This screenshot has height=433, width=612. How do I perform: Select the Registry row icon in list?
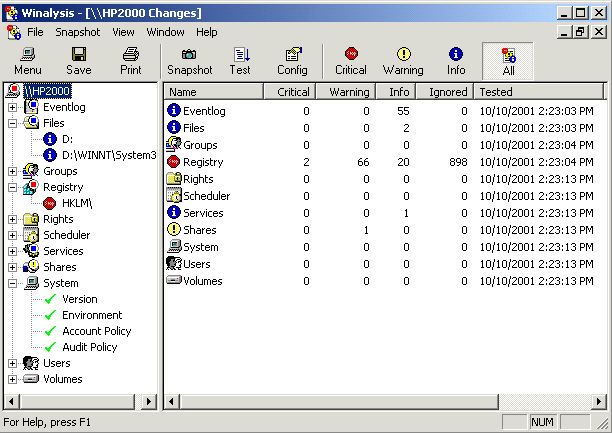pyautogui.click(x=174, y=162)
